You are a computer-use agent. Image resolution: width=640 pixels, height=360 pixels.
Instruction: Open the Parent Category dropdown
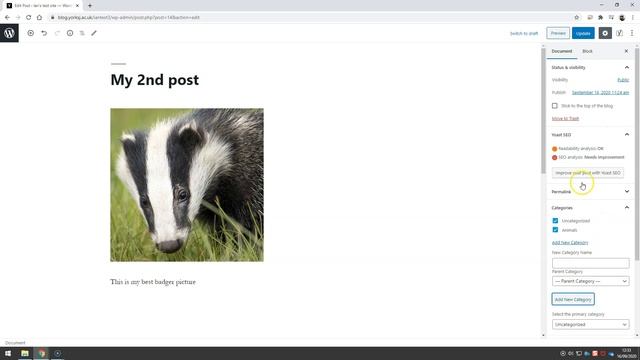[x=590, y=281]
